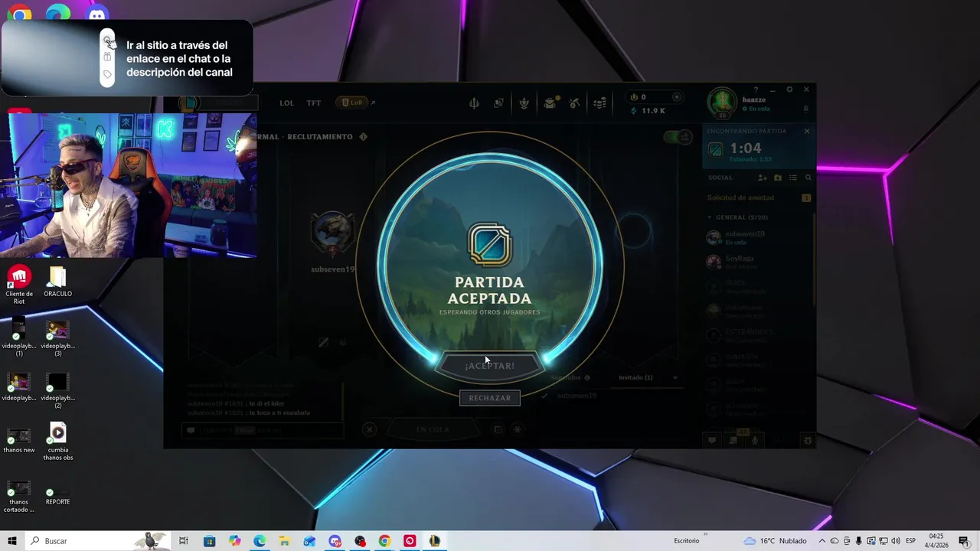Image resolution: width=980 pixels, height=551 pixels.
Task: Toggle the voice microphone icon in the social footer
Action: [755, 440]
